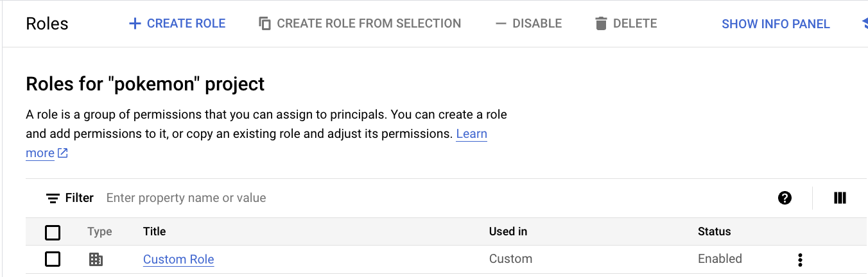Check the Custom Role row checkbox
Image resolution: width=868 pixels, height=277 pixels.
(53, 260)
